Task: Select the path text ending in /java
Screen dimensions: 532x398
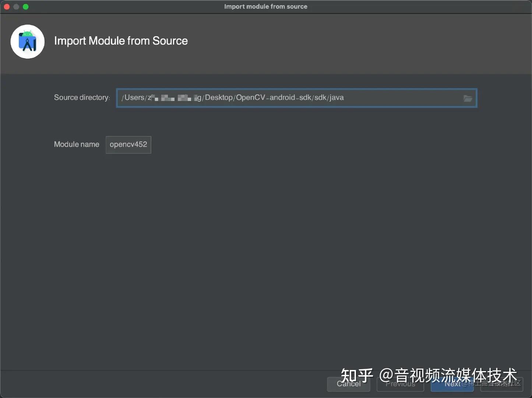Action: [x=233, y=98]
